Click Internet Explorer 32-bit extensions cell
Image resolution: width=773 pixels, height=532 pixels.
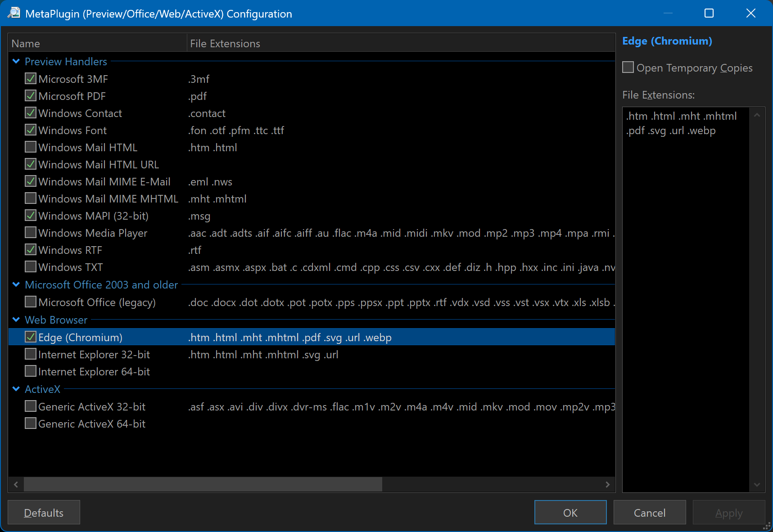[x=263, y=354]
